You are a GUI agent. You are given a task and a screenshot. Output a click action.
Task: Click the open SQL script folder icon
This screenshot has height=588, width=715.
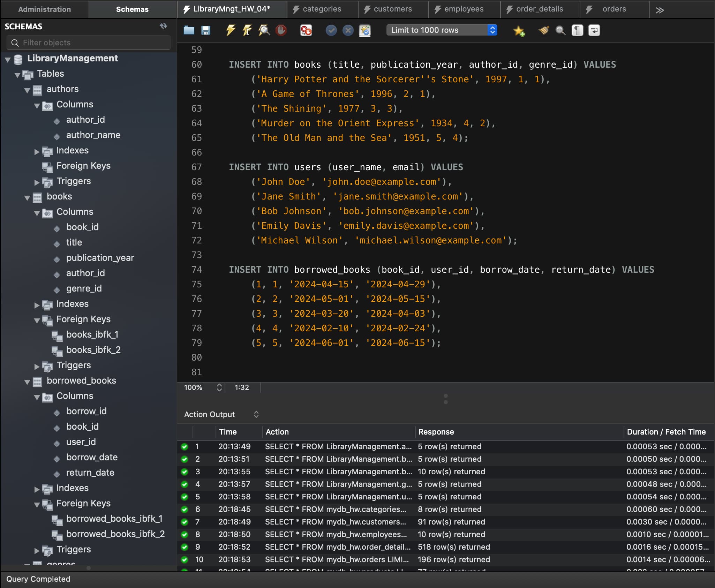189,30
